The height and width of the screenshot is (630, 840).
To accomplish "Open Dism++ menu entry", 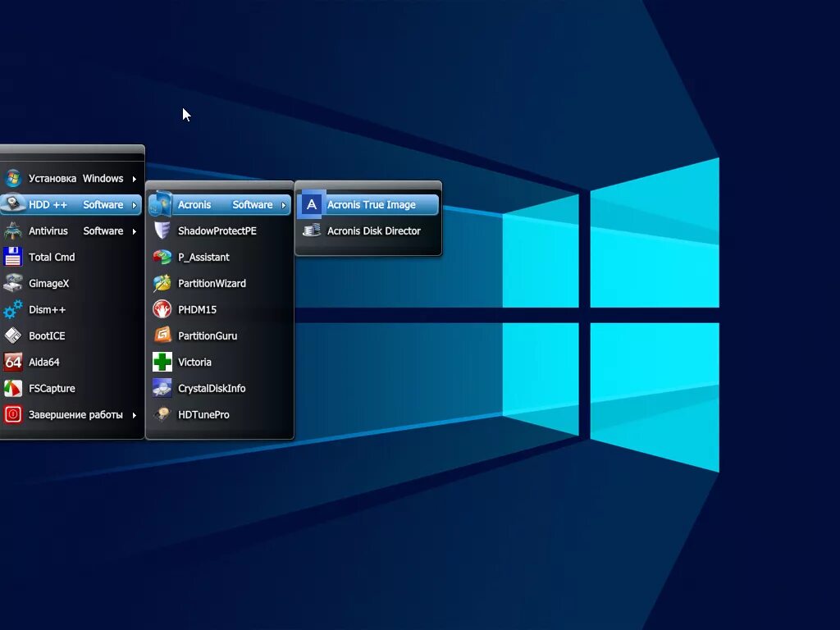I will coord(71,309).
